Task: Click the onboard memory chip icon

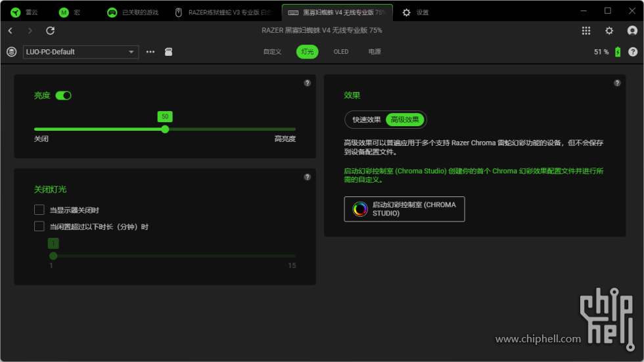Action: [168, 52]
